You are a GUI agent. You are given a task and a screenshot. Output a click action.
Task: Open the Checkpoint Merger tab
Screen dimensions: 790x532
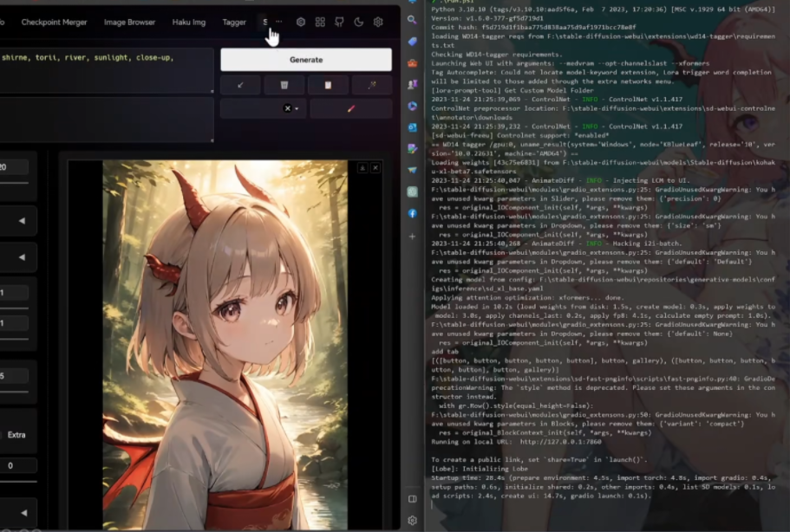[54, 23]
